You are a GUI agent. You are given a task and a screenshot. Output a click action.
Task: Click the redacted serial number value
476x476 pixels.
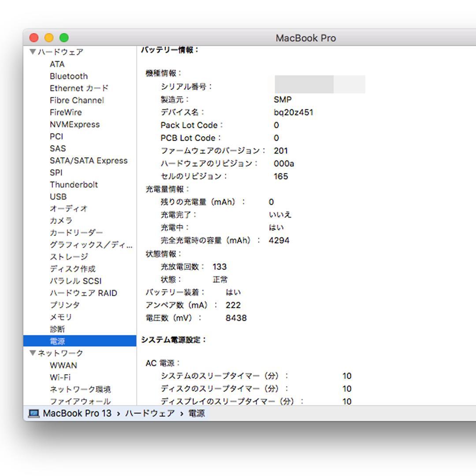320,84
